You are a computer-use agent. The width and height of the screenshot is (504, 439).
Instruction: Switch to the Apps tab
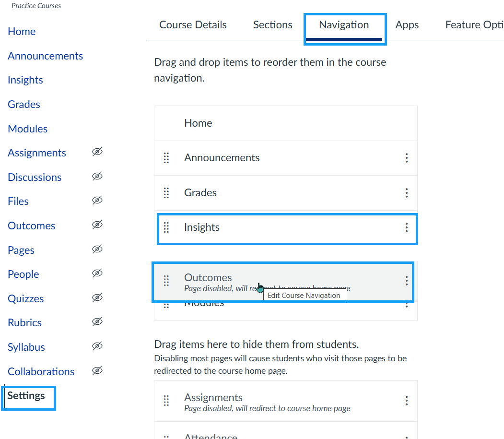[407, 24]
